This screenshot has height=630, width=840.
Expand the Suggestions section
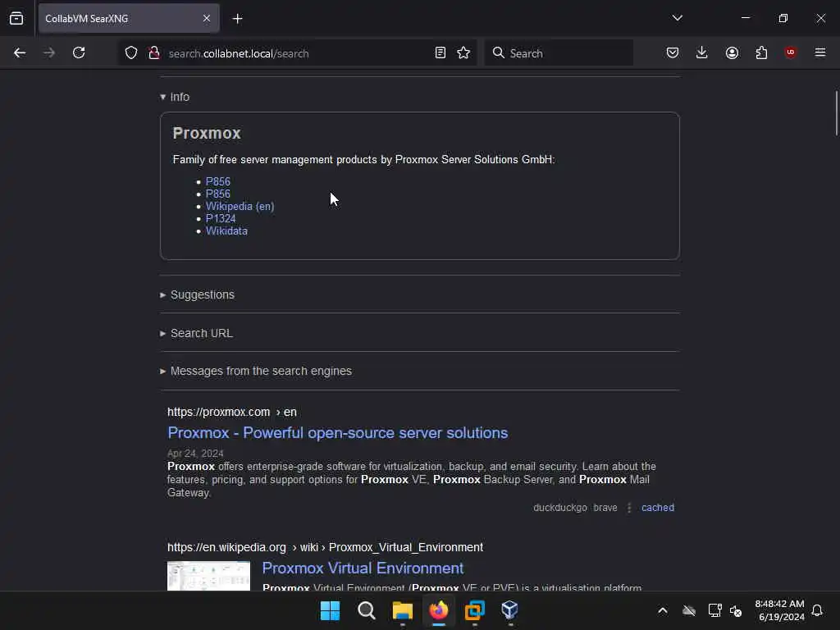(x=197, y=294)
